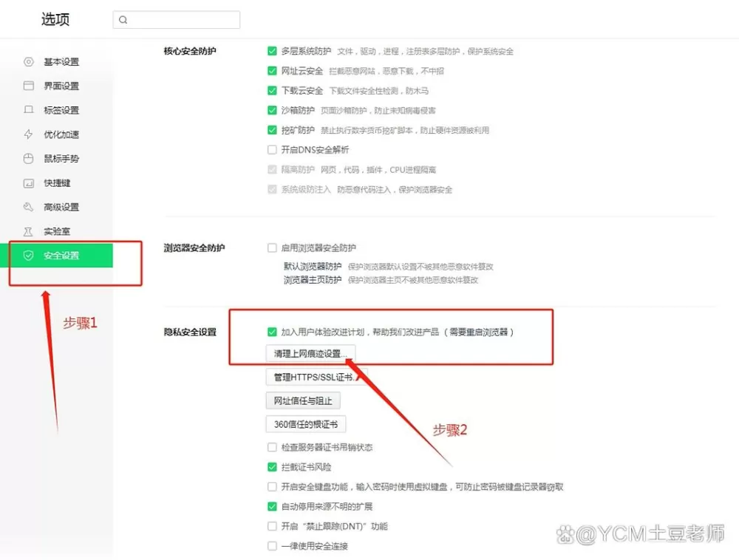Click the 安全设置 shield icon
This screenshot has height=560, width=739.
pyautogui.click(x=29, y=256)
